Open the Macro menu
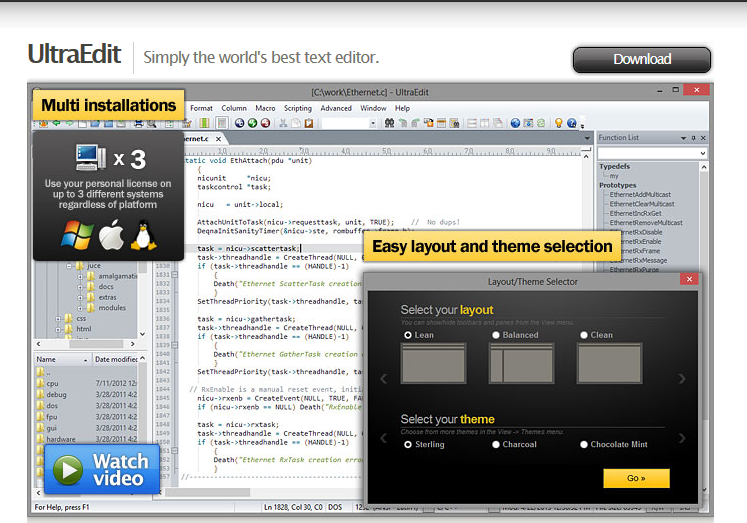The image size is (747, 523). pos(265,108)
